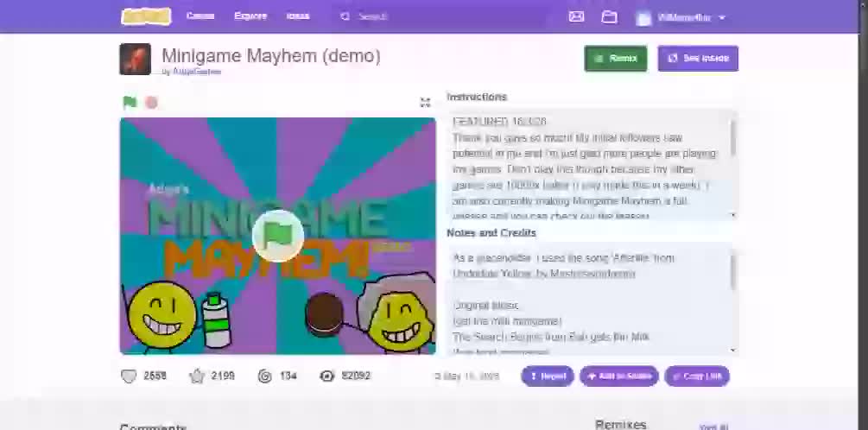
Task: Click the project author thumbnail
Action: [135, 59]
